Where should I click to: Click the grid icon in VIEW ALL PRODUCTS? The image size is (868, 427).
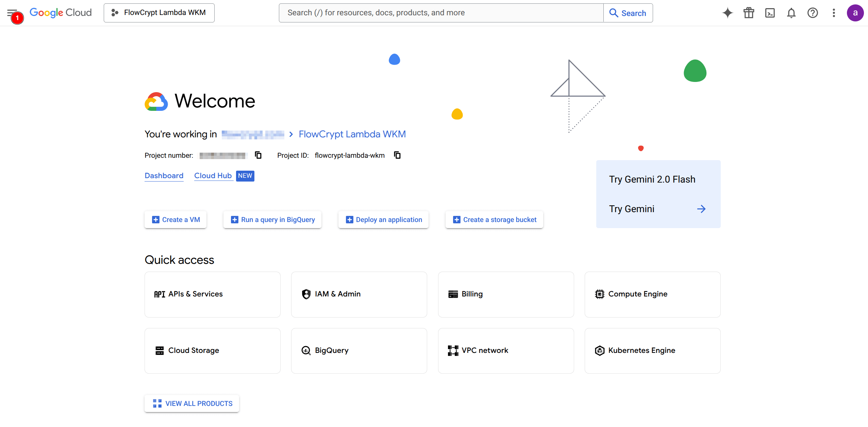[157, 404]
